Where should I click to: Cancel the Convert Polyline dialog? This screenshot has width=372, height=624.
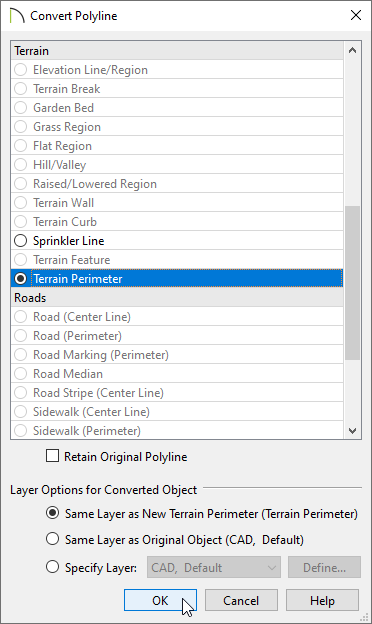click(x=241, y=600)
